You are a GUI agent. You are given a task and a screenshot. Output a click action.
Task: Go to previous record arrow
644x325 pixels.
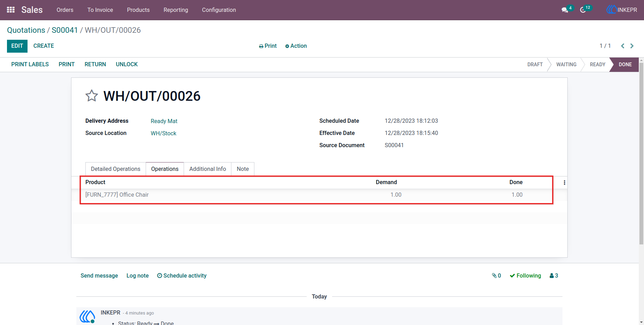623,46
